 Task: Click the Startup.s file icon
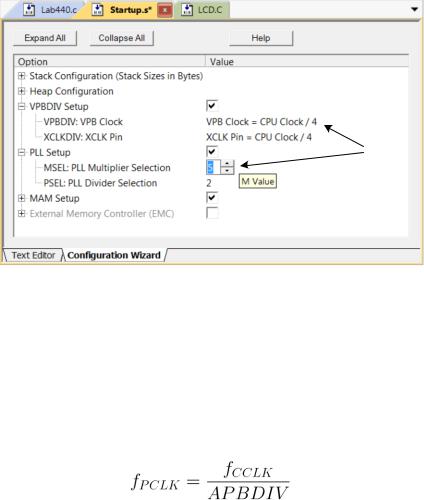tap(97, 10)
